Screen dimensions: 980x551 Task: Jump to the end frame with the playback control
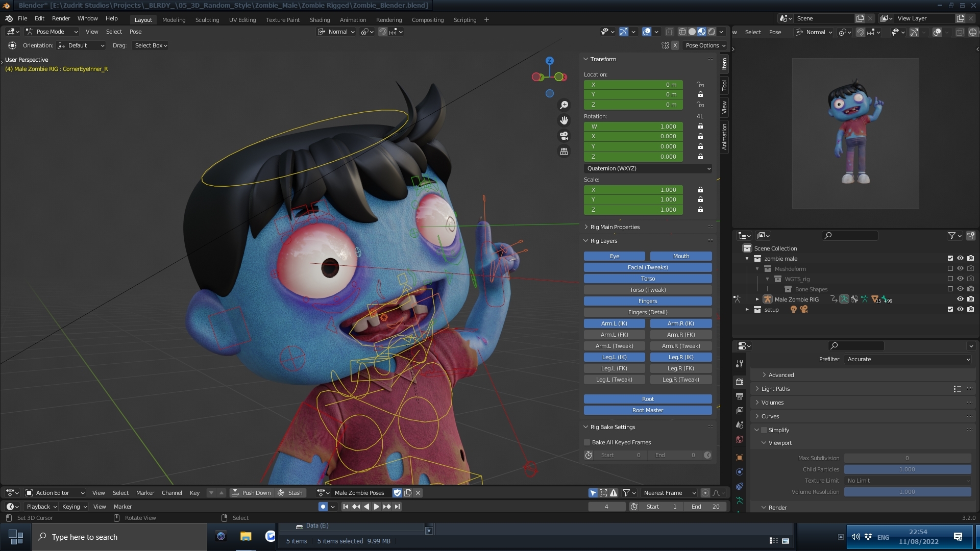398,507
